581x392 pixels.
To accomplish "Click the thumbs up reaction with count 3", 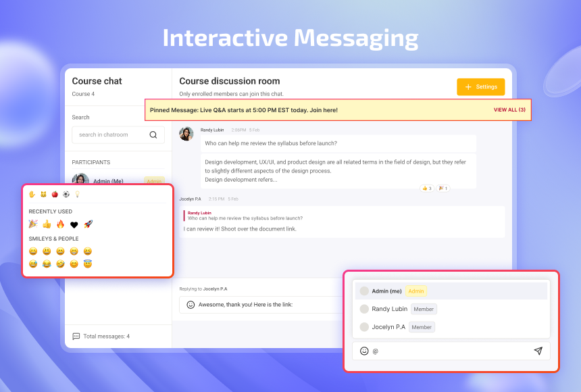I will point(427,189).
